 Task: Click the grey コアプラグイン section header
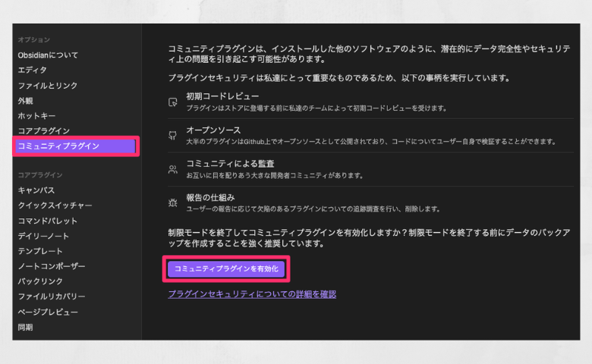point(40,175)
